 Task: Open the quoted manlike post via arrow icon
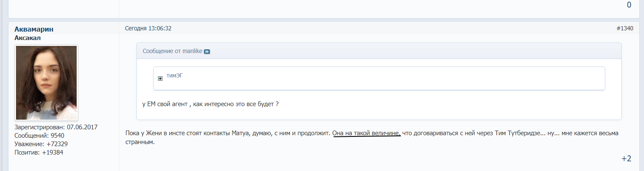coord(207,51)
